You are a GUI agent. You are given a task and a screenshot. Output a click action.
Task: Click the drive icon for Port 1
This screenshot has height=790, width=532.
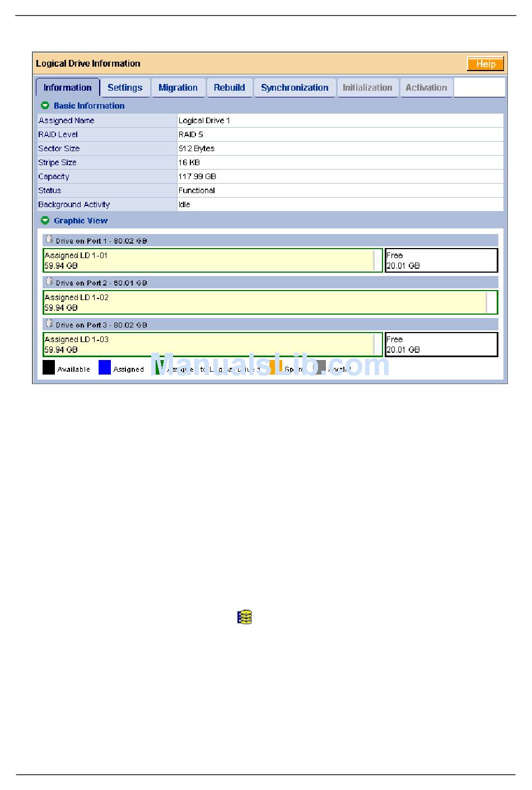click(x=49, y=240)
